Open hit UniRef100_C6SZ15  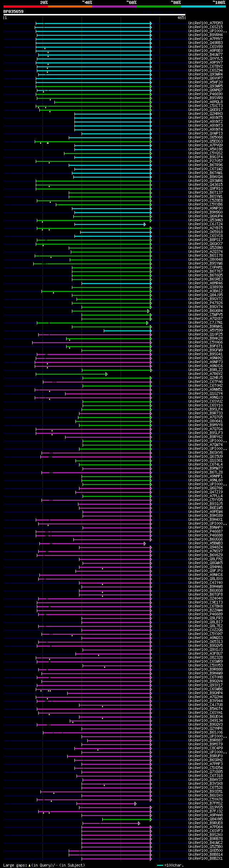pyautogui.click(x=205, y=27)
